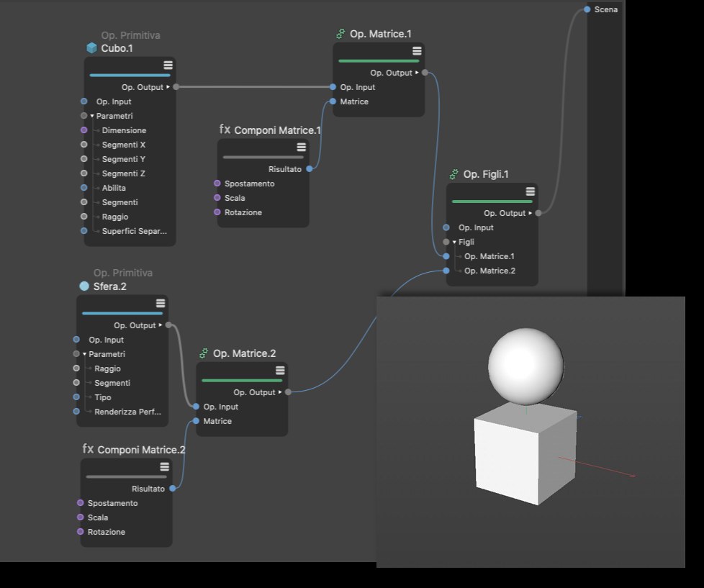Click the Op. Output port of Cubo.1
704x588 pixels.
176,86
